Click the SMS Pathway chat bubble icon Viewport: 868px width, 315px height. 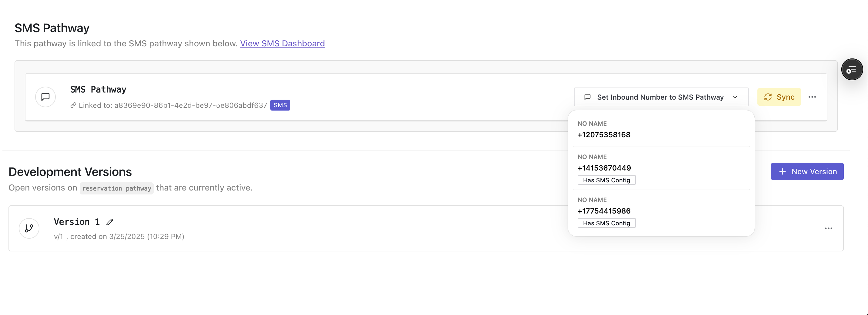point(45,97)
